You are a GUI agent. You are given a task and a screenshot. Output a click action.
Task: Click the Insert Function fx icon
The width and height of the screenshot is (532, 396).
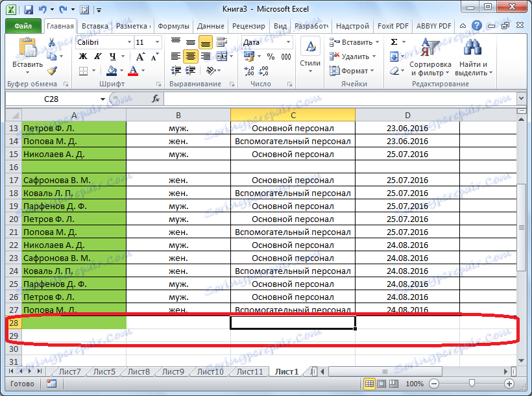(156, 99)
